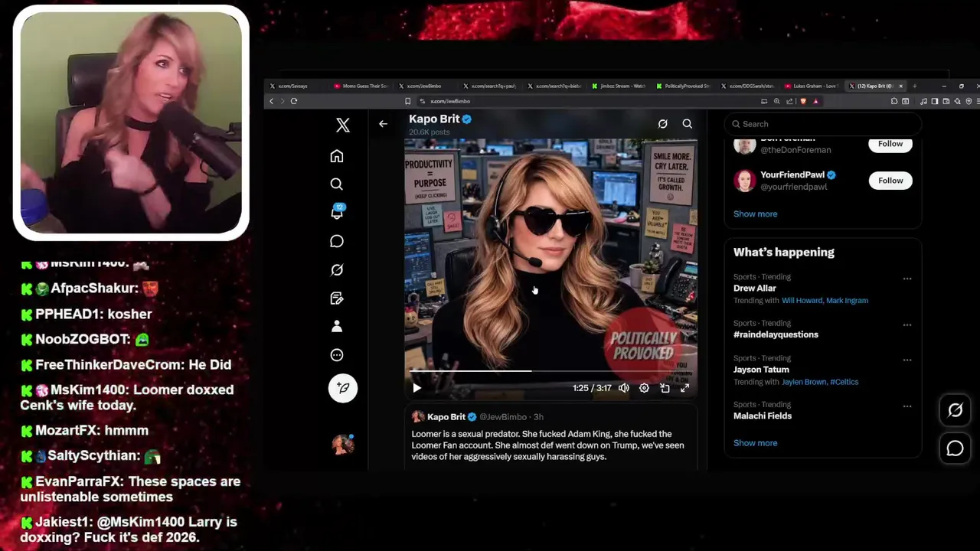Viewport: 980px width, 551px height.
Task: Switch to Jimboz Stream Kick tab
Action: pos(618,86)
